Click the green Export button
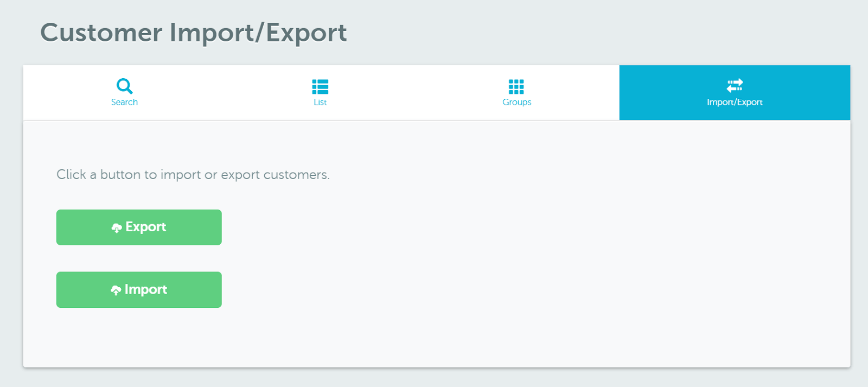The height and width of the screenshot is (387, 868). 139,227
